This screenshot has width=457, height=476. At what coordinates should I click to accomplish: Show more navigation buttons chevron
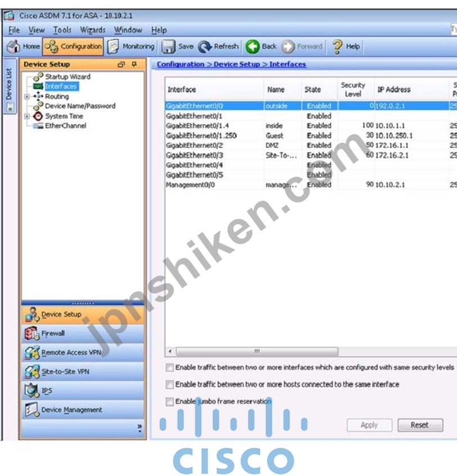(139, 427)
